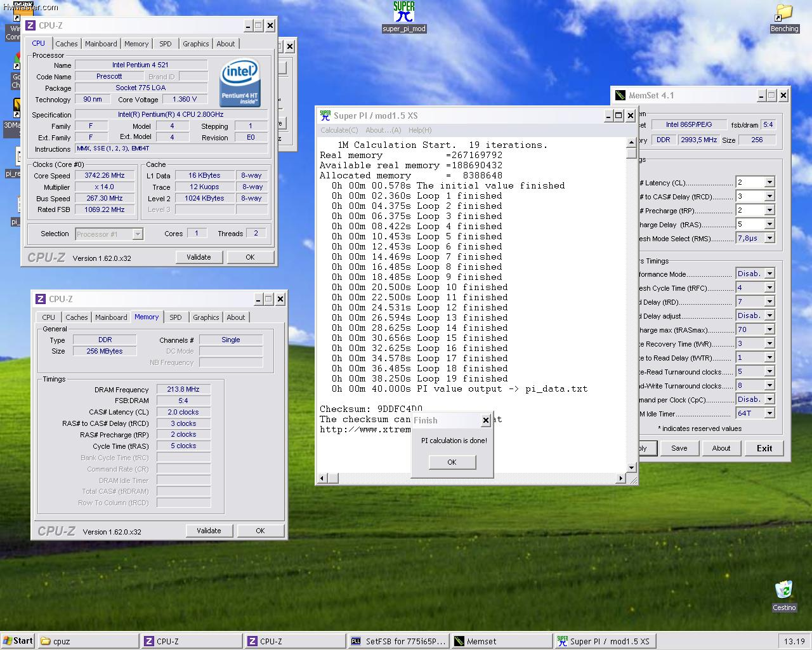
Task: Expand Refresh Cycle Time (tRFC) dropdown
Action: point(769,288)
